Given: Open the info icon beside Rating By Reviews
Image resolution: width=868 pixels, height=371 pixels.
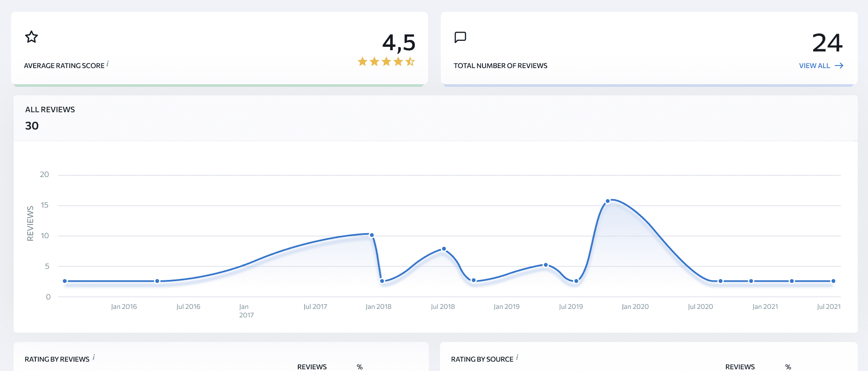Looking at the screenshot, I should [94, 357].
